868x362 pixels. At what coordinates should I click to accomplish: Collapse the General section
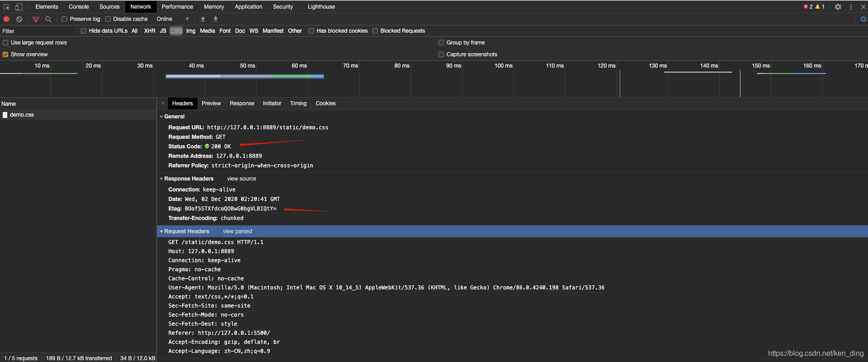click(x=162, y=117)
